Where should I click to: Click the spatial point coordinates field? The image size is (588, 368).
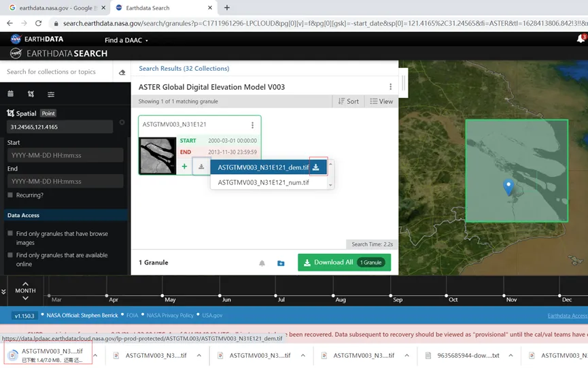pyautogui.click(x=60, y=127)
